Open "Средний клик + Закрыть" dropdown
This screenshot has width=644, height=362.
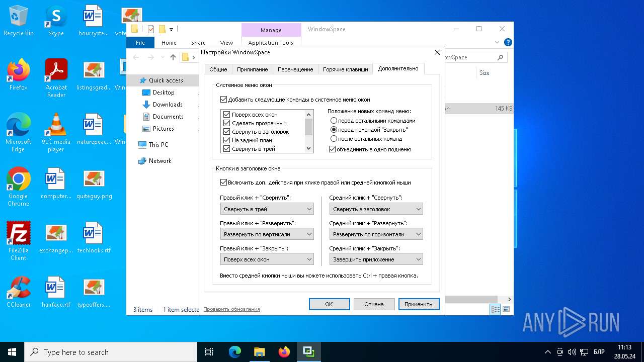(x=376, y=259)
